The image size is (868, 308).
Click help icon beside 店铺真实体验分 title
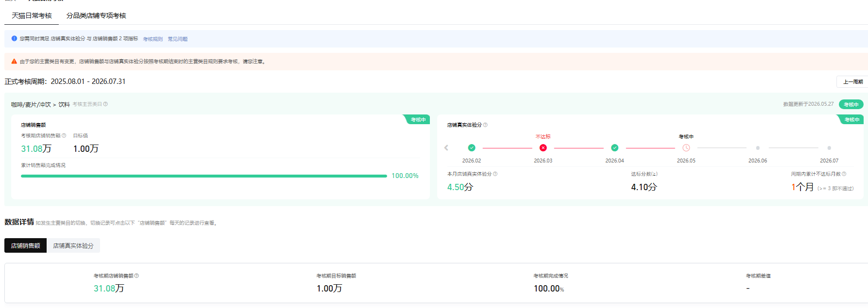pos(485,125)
